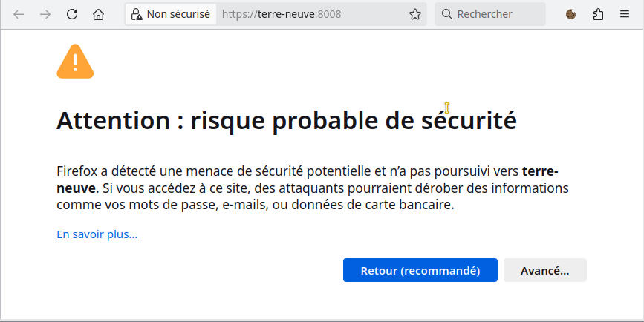
Task: Click the forward navigation arrow
Action: point(45,14)
